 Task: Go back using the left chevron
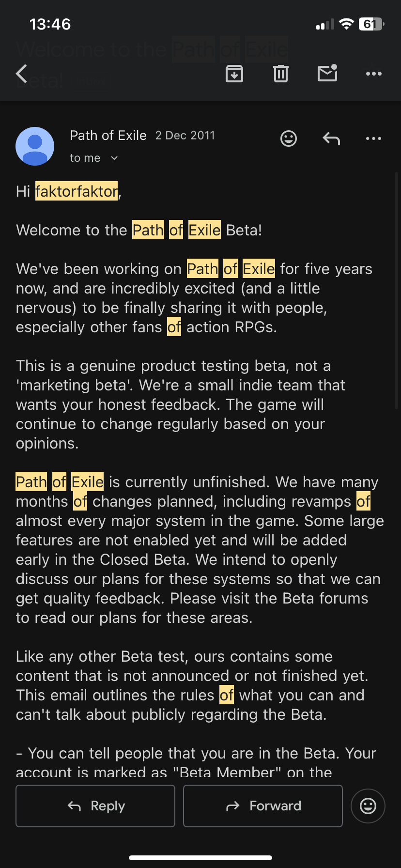(x=21, y=74)
